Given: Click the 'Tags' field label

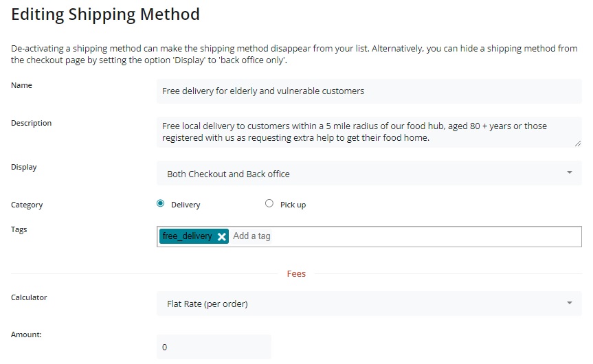Looking at the screenshot, I should pyautogui.click(x=19, y=229).
